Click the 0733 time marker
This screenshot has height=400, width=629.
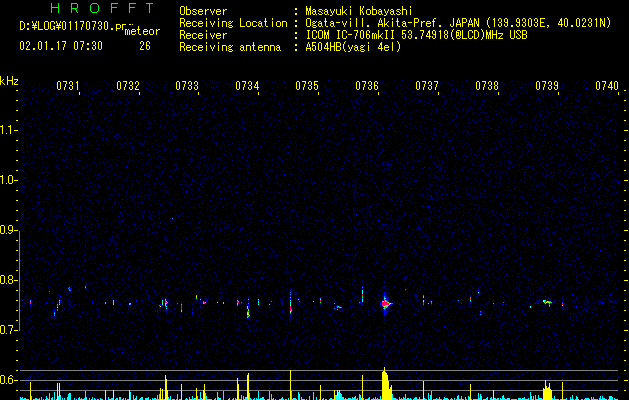[187, 85]
